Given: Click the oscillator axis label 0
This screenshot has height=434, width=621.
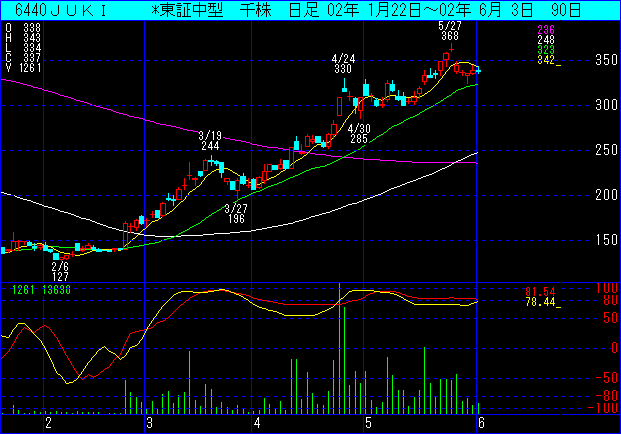Looking at the screenshot, I should 614,348.
